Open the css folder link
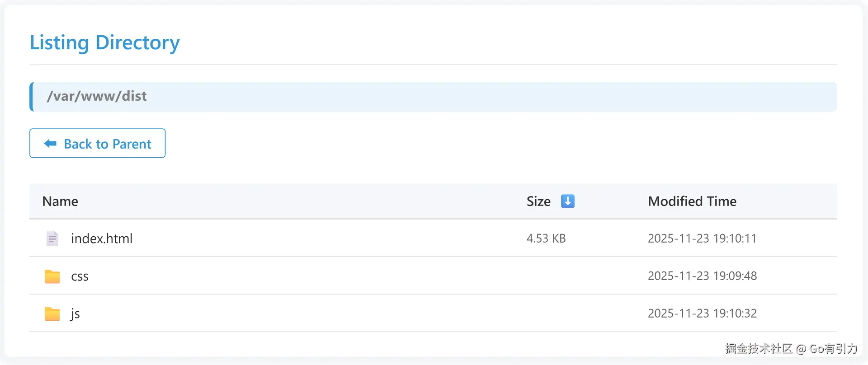The width and height of the screenshot is (868, 365). point(80,276)
